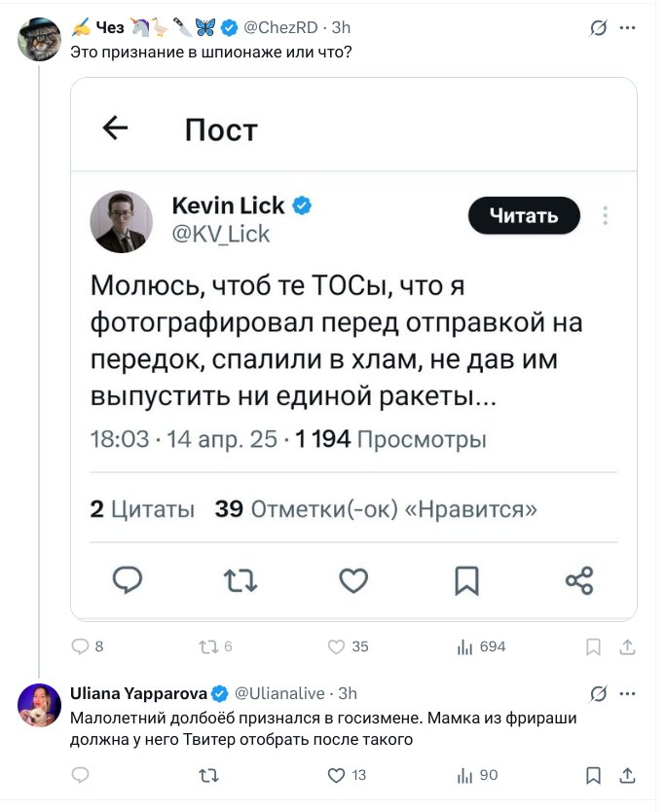This screenshot has width=666, height=812.
Task: Share Uliana Yapparova's reply
Action: (x=628, y=775)
